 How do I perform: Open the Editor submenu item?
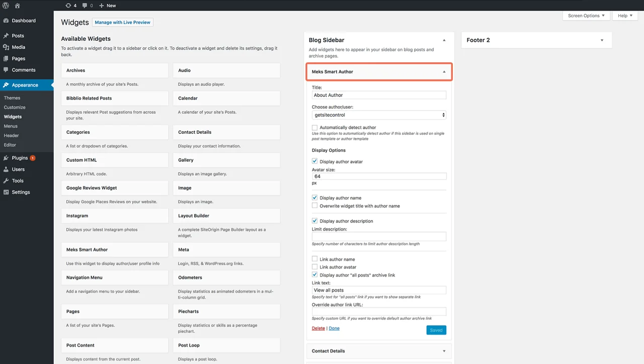pos(10,145)
